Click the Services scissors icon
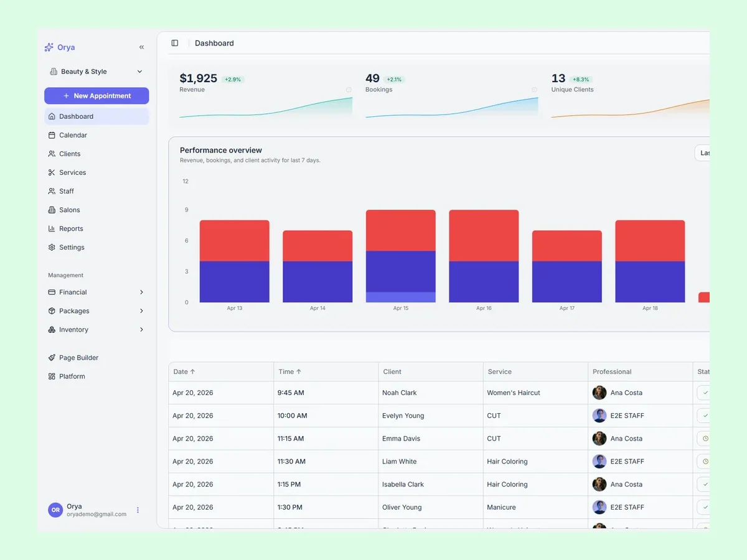The height and width of the screenshot is (560, 747). [x=52, y=172]
